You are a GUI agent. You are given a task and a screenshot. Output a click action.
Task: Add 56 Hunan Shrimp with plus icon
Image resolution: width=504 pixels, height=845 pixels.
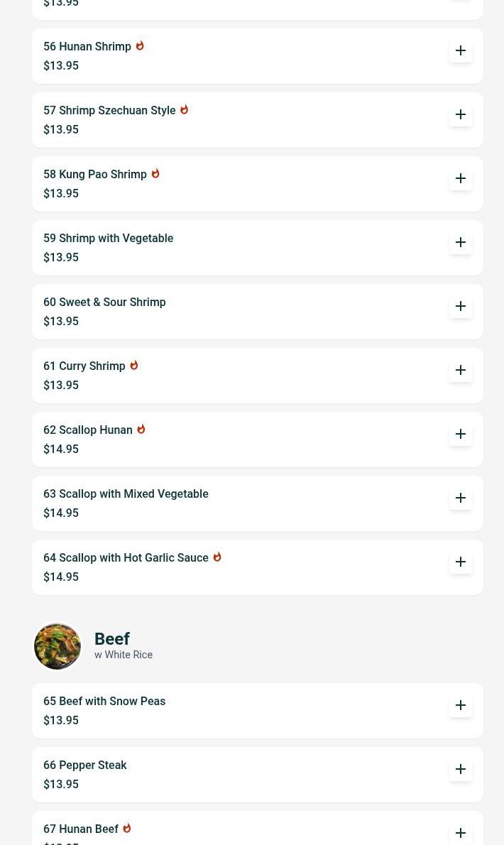coord(461,50)
